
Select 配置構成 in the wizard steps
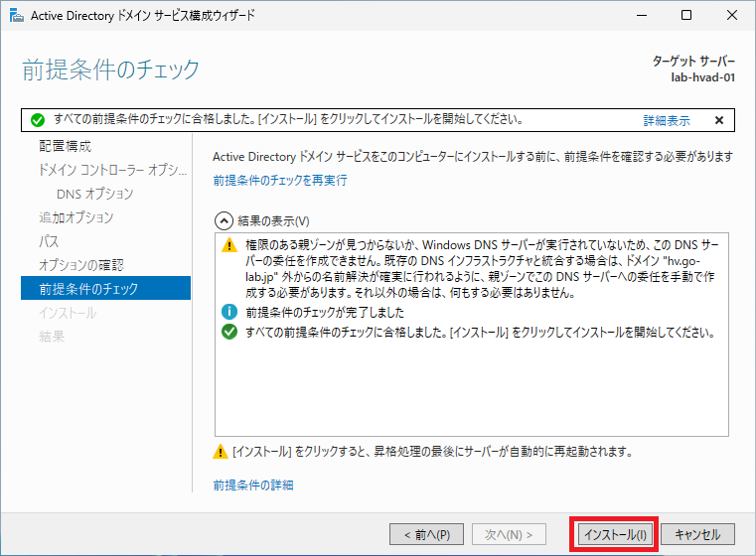click(x=66, y=146)
